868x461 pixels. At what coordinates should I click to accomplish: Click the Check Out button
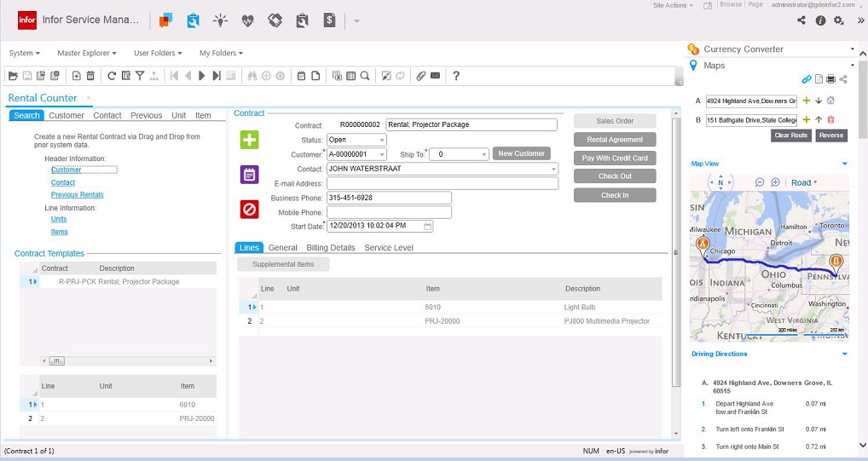point(614,176)
